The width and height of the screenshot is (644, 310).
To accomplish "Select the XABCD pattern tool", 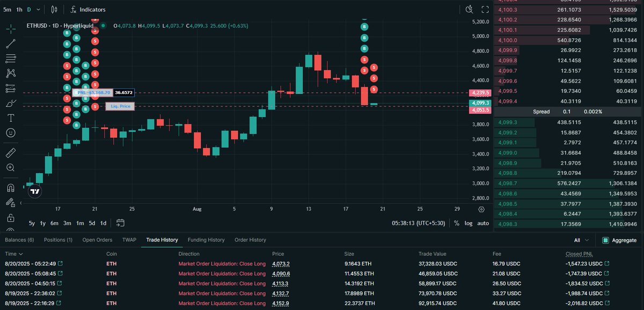I will click(x=11, y=73).
